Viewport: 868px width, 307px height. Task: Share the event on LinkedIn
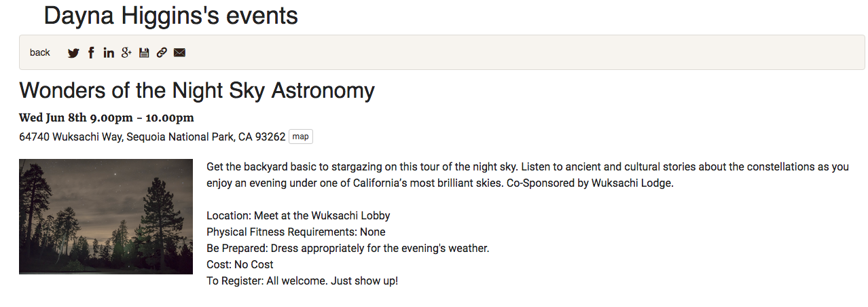pyautogui.click(x=109, y=52)
